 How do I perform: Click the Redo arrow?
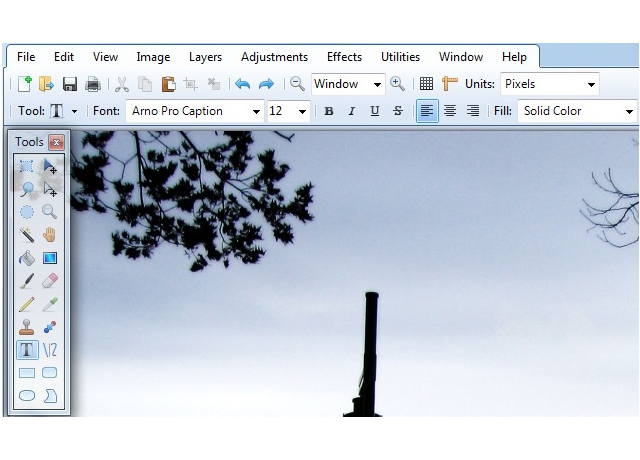266,84
